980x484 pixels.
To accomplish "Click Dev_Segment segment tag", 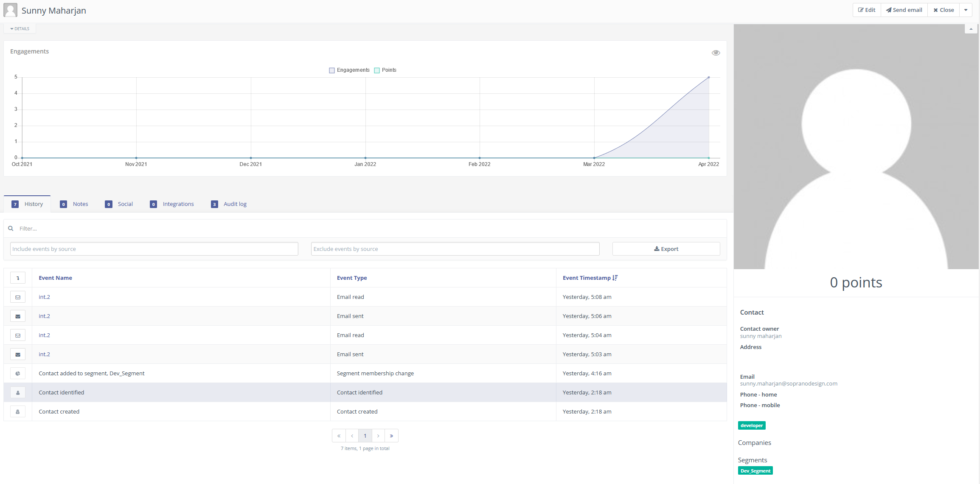I will pyautogui.click(x=755, y=471).
